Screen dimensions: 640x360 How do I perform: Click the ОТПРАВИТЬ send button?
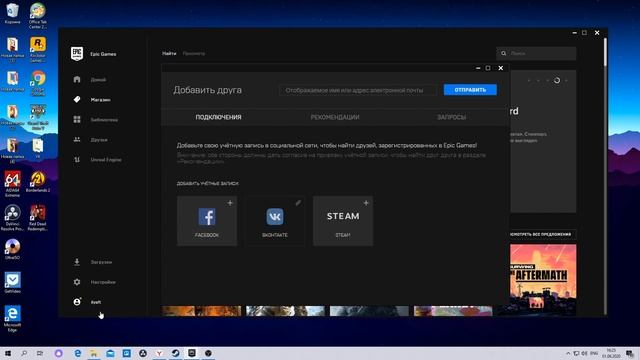tap(470, 90)
